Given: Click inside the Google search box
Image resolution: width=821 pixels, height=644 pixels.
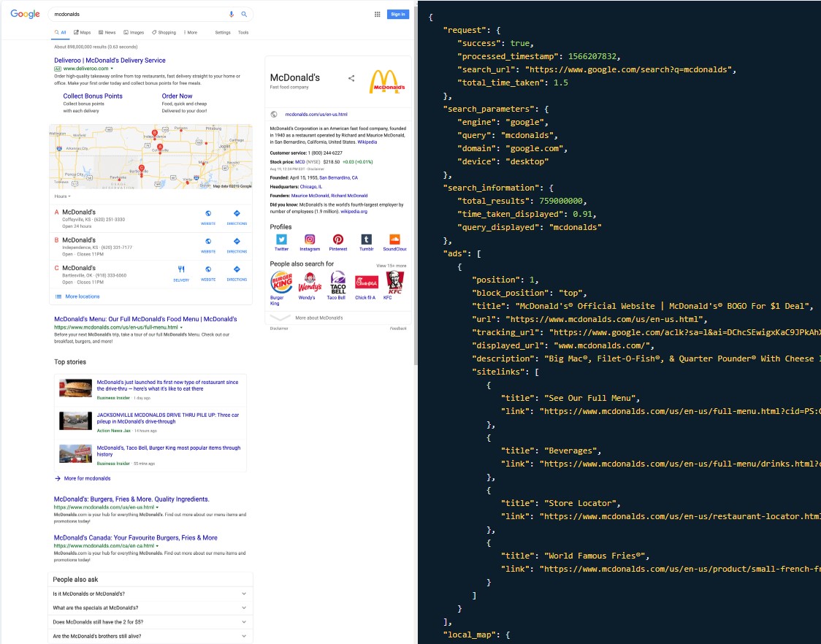Looking at the screenshot, I should (x=139, y=14).
